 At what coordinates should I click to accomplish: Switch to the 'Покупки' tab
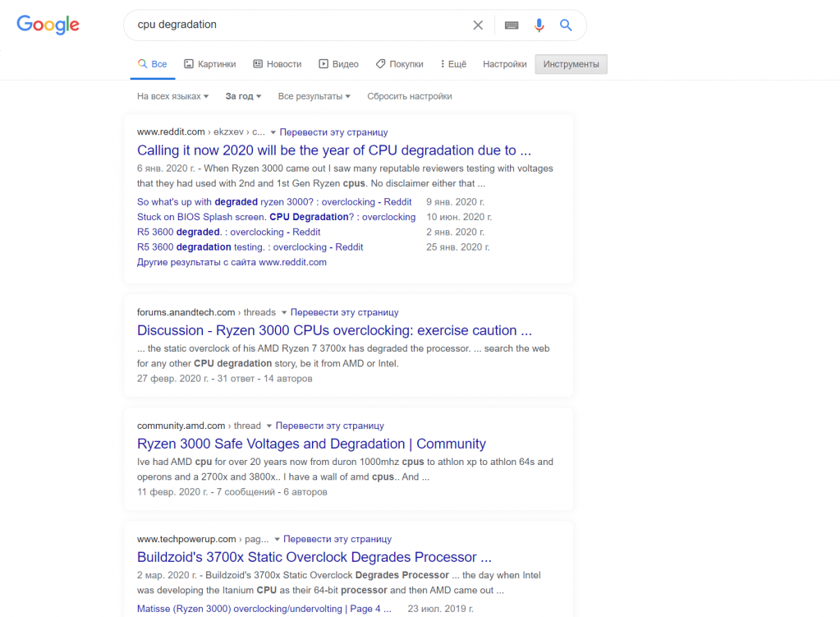(x=400, y=64)
